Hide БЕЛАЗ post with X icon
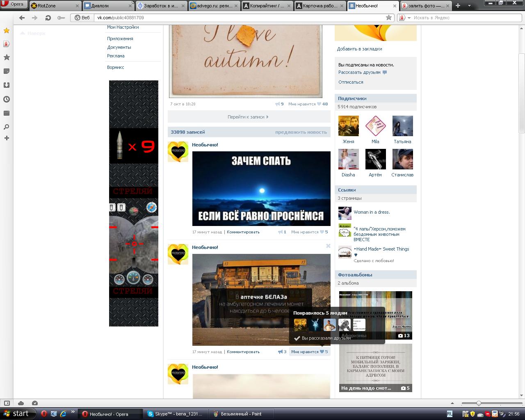Viewport: 525px width, 420px height. 328,246
